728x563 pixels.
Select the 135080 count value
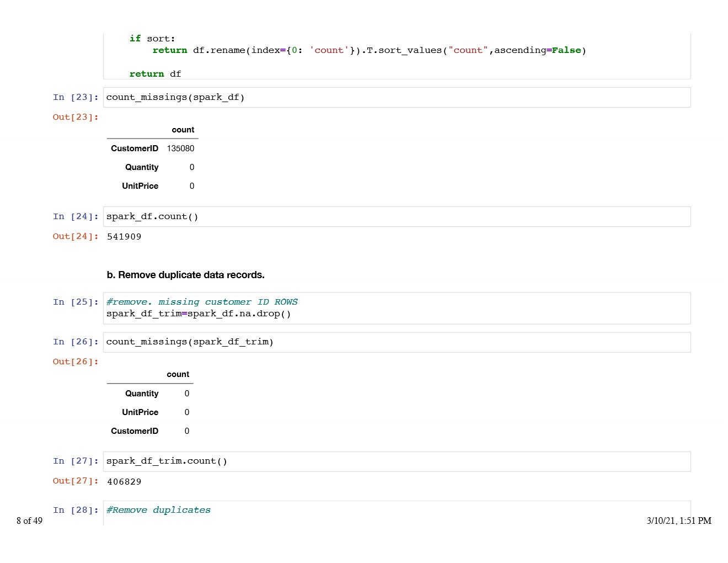tap(180, 148)
